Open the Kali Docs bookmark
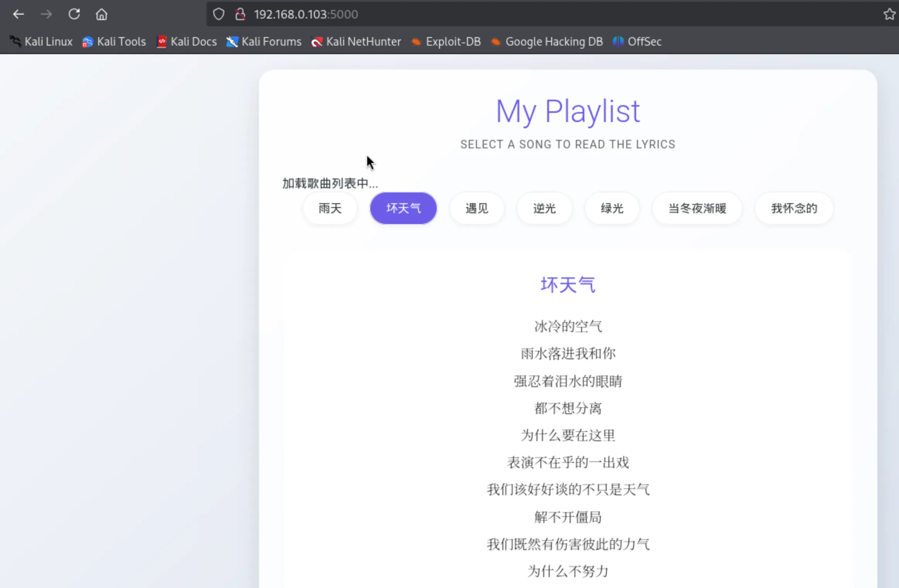 click(187, 41)
